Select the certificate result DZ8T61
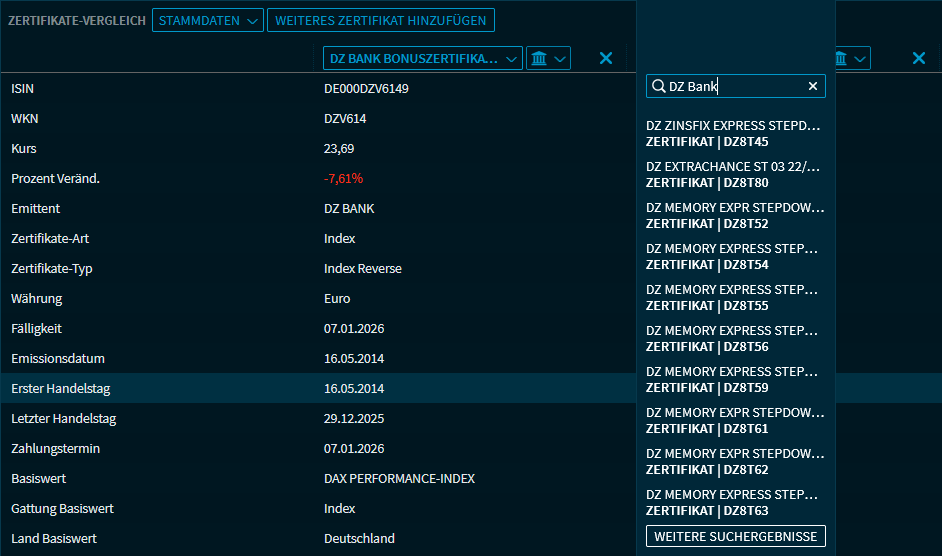Viewport: 942px width, 556px height. tap(735, 421)
